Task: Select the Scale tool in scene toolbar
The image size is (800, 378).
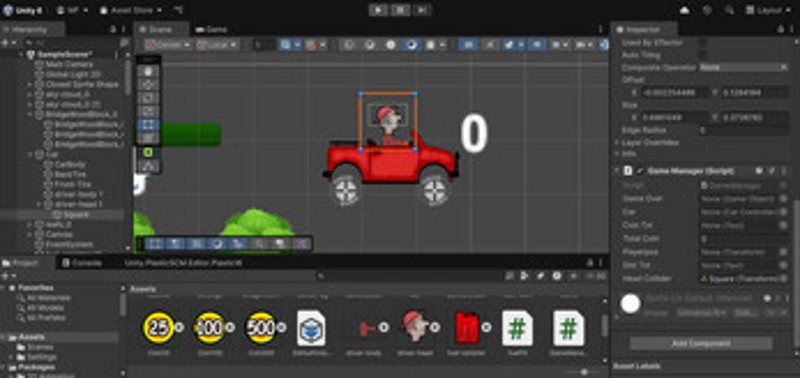Action: point(149,111)
